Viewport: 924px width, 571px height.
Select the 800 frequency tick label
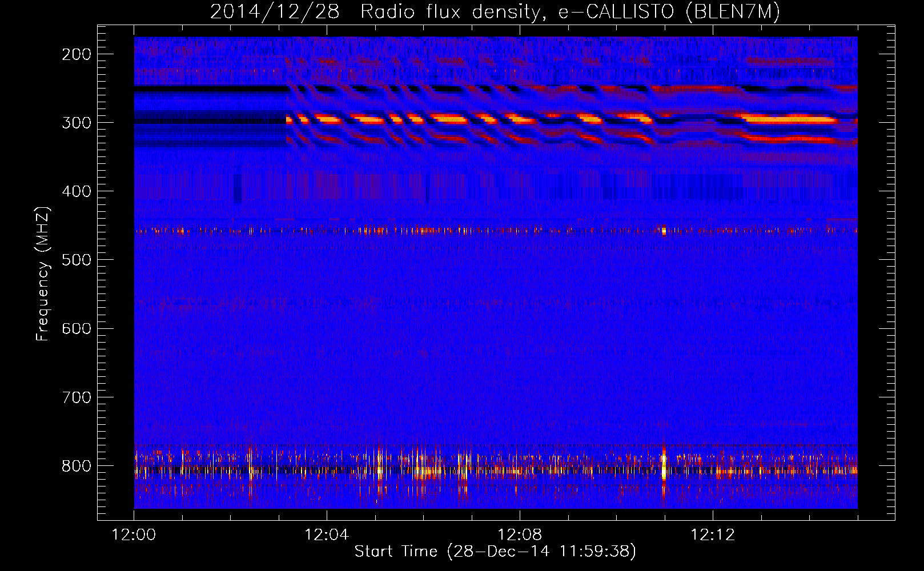(x=77, y=465)
